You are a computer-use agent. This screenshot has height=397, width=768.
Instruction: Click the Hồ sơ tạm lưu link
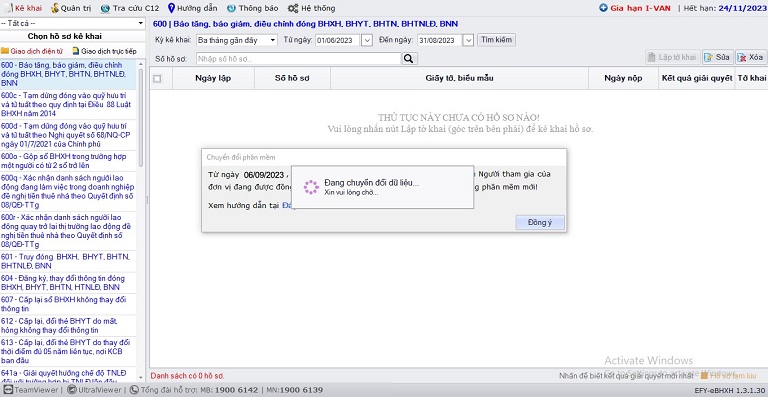(x=733, y=375)
